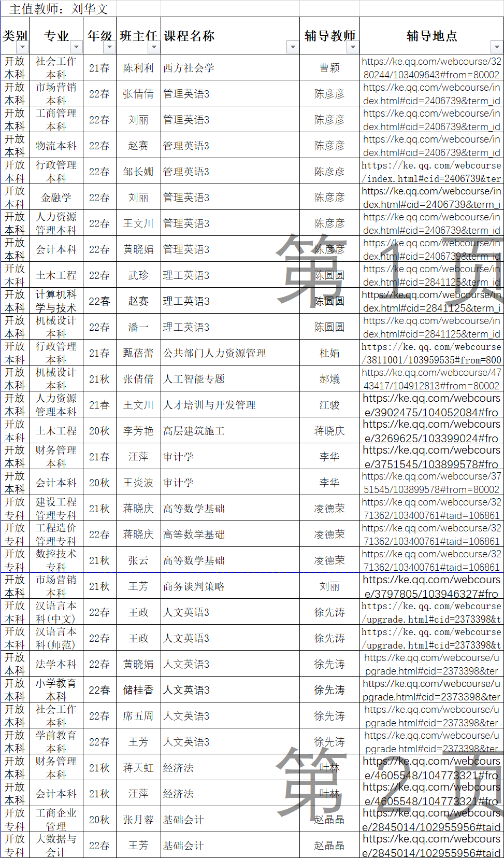The image size is (504, 858).
Task: Select the 计算机科学与技术 major cell
Action: pyautogui.click(x=56, y=301)
